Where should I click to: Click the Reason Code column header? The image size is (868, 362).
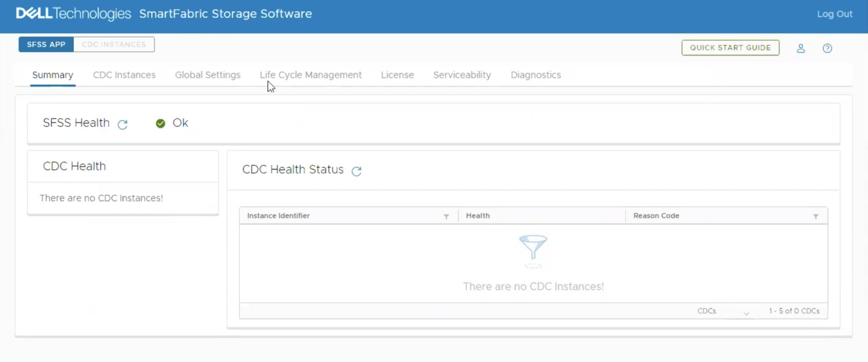(656, 216)
